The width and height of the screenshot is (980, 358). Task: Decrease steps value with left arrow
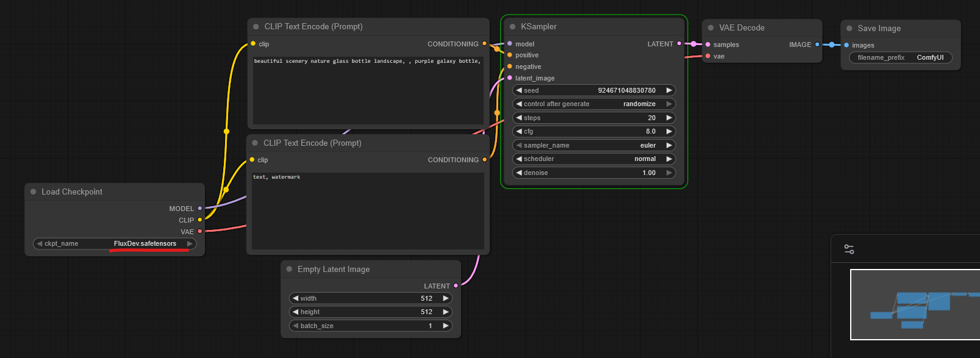(x=519, y=118)
